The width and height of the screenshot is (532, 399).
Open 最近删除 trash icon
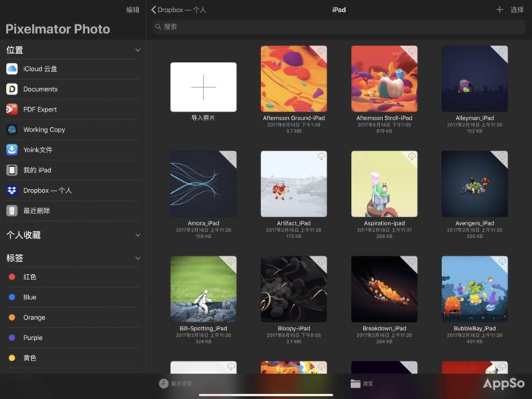tap(12, 211)
